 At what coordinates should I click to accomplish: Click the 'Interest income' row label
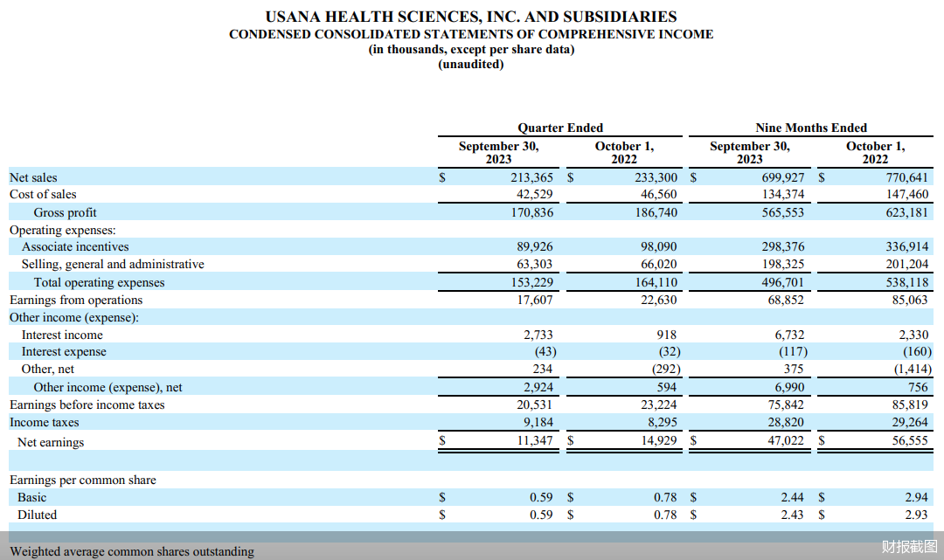click(62, 335)
